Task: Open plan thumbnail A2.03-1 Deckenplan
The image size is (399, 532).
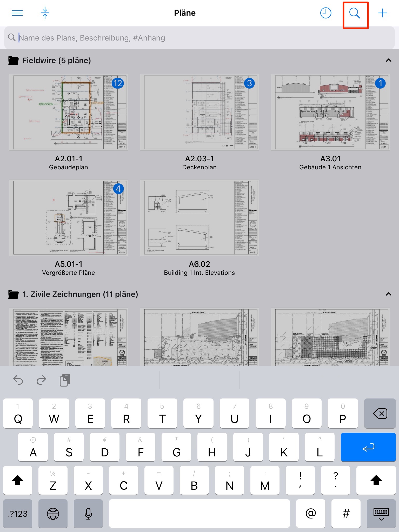Action: [x=199, y=112]
